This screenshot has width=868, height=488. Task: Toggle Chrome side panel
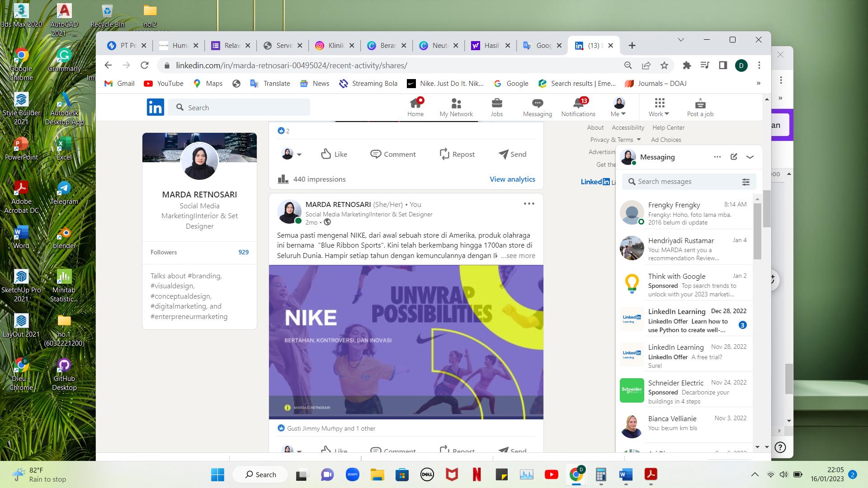(723, 66)
